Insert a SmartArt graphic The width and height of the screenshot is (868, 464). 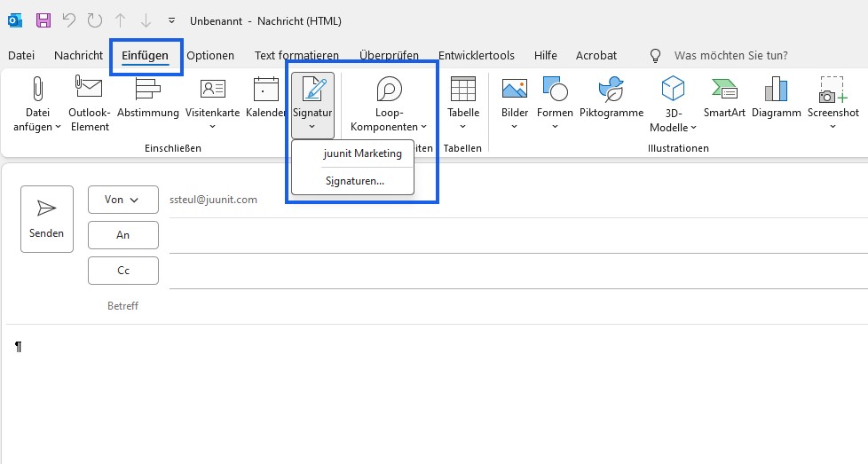click(x=724, y=98)
